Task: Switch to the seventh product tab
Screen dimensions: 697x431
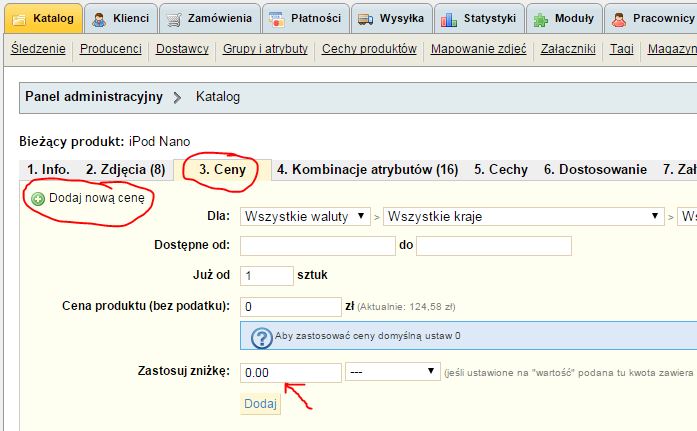Action: 679,169
